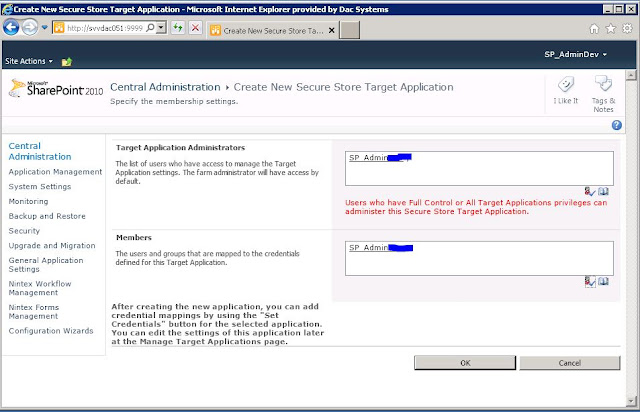Open the blue Help question mark icon
Image resolution: width=640 pixels, height=412 pixels.
(617, 125)
